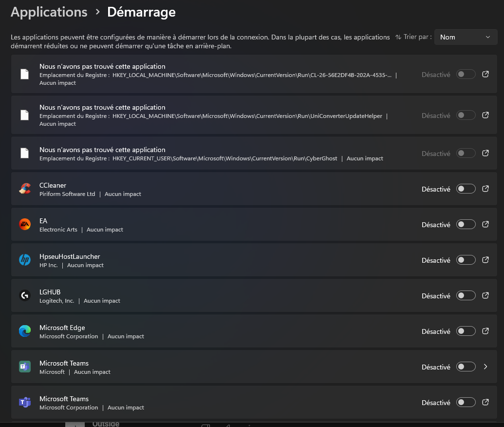Select the CCleaner app name

point(53,185)
